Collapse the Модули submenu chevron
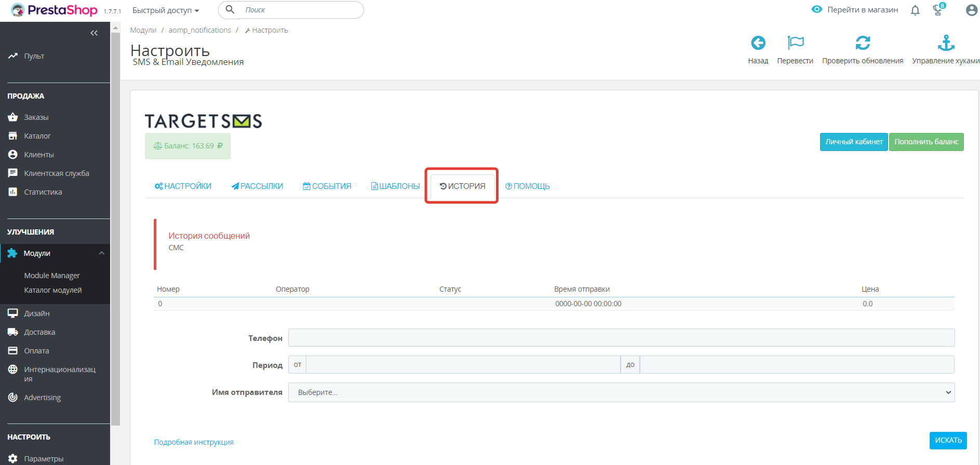Image resolution: width=980 pixels, height=465 pixels. click(102, 253)
